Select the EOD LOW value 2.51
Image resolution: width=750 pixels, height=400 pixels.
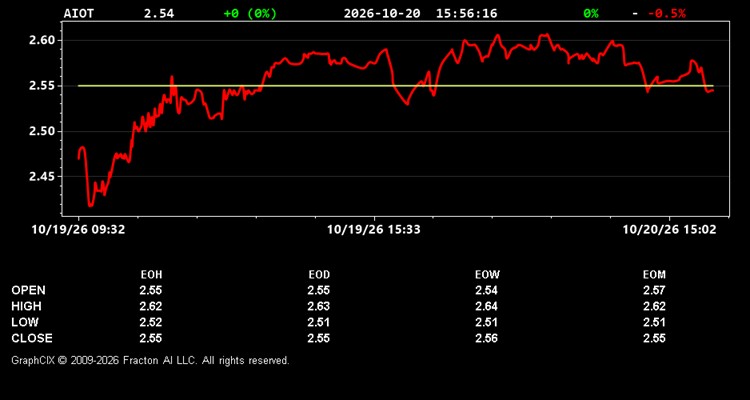pos(319,322)
